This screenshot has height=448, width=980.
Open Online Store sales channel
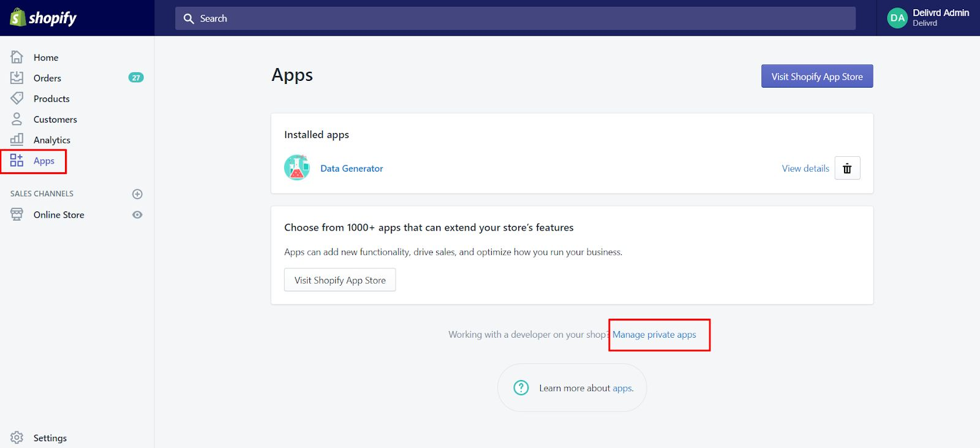(59, 215)
